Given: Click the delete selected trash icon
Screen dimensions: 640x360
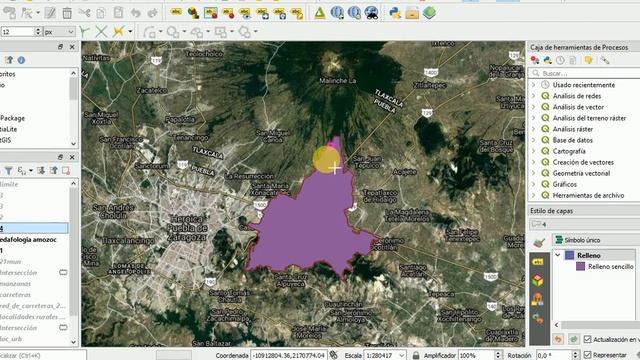Looking at the screenshot, I should click(x=67, y=13).
